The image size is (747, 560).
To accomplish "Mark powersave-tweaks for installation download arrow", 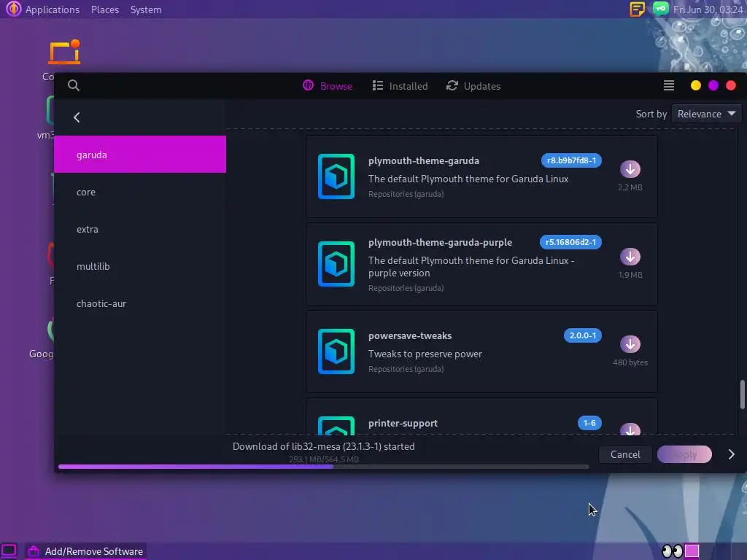I will pyautogui.click(x=630, y=344).
